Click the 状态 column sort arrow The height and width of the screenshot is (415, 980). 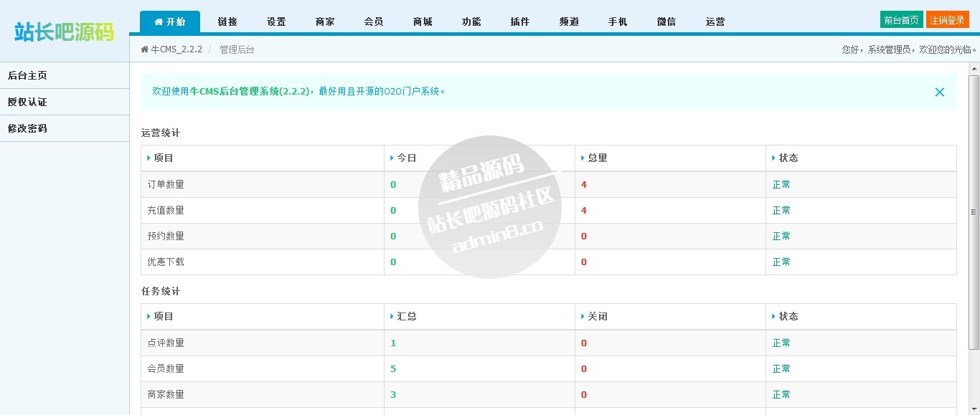click(772, 158)
